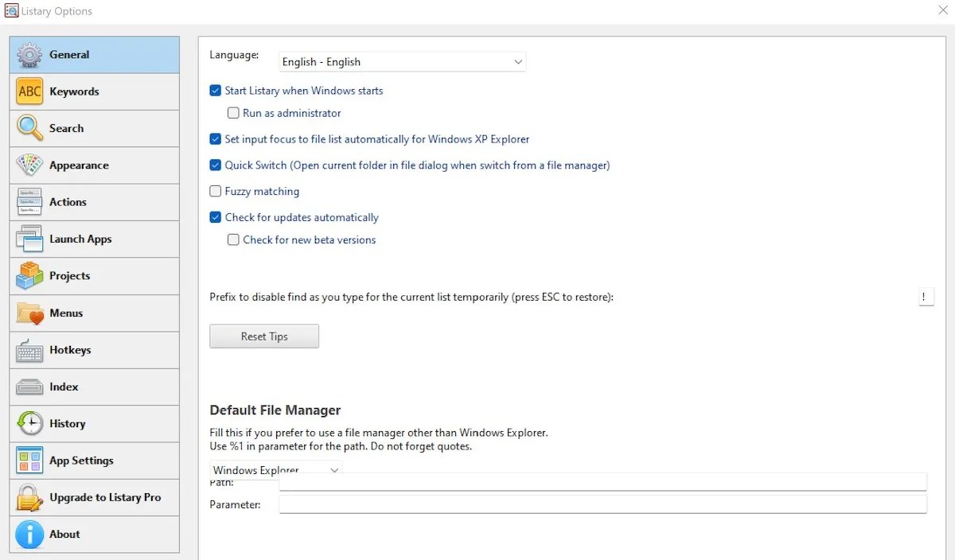
Task: Select the General gear icon
Action: point(29,54)
